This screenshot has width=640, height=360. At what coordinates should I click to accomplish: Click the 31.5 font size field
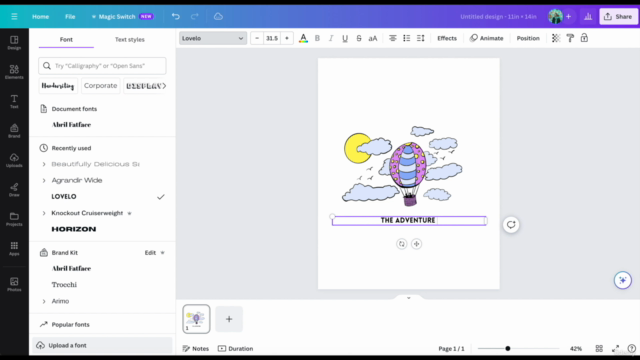click(272, 38)
